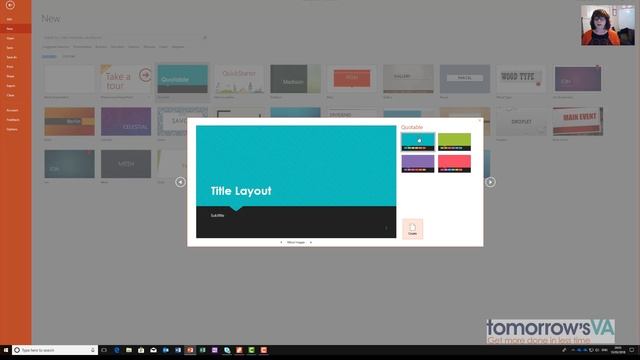This screenshot has height=360, width=640.
Task: Launch Microsoft Edge from the taskbar
Action: 117,350
